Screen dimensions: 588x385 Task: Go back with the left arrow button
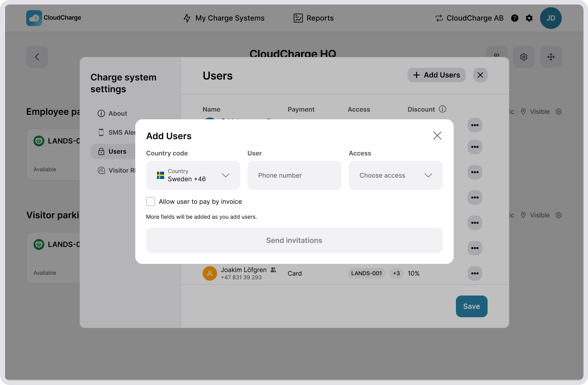coord(37,57)
